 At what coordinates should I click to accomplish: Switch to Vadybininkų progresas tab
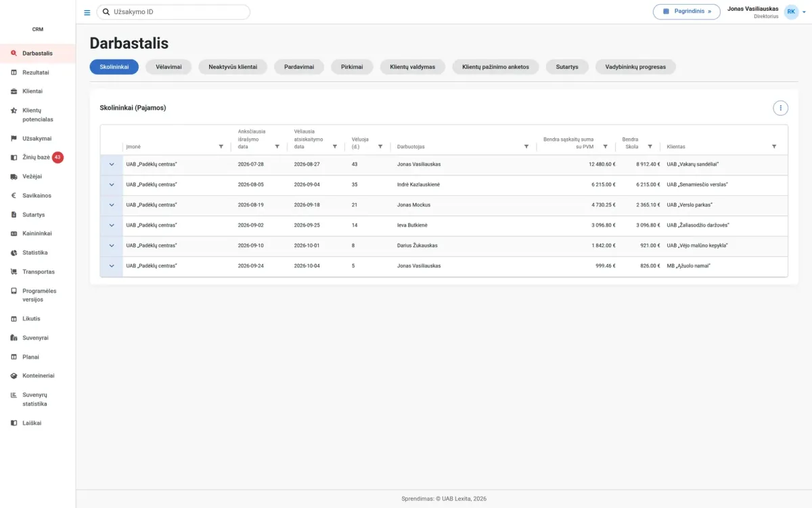coord(635,67)
